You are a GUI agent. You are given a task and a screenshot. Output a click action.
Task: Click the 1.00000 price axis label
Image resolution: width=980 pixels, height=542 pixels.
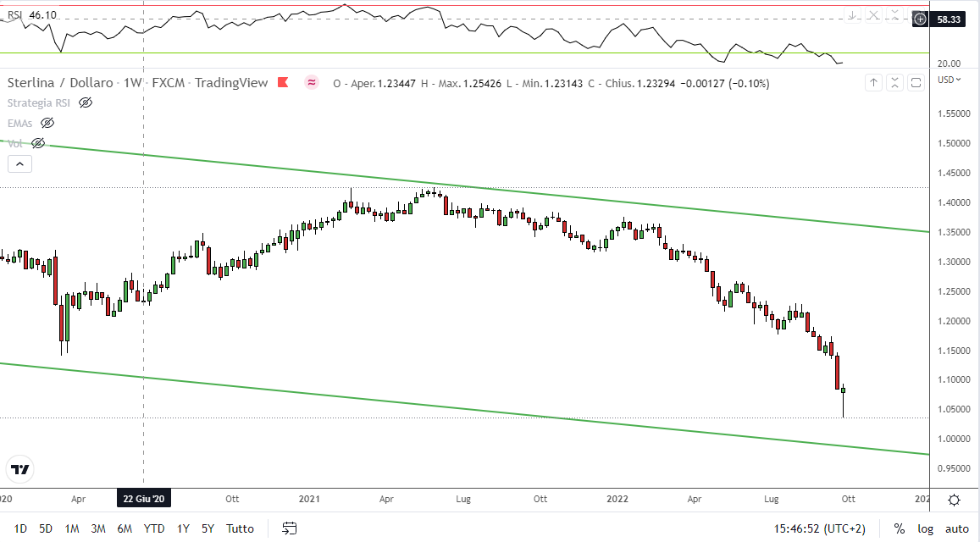[x=954, y=439]
